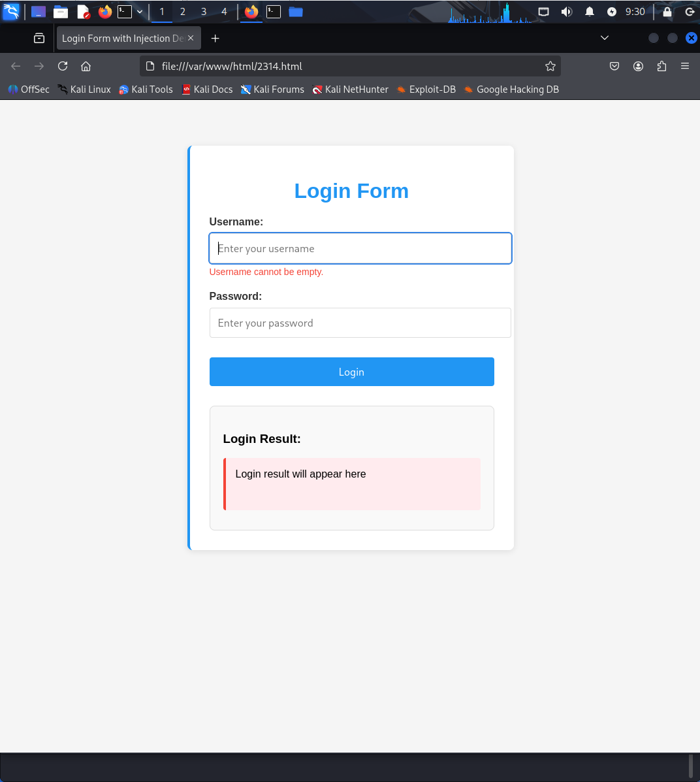Click the CPU usage graph monitor
This screenshot has width=700, height=782.
click(x=490, y=12)
